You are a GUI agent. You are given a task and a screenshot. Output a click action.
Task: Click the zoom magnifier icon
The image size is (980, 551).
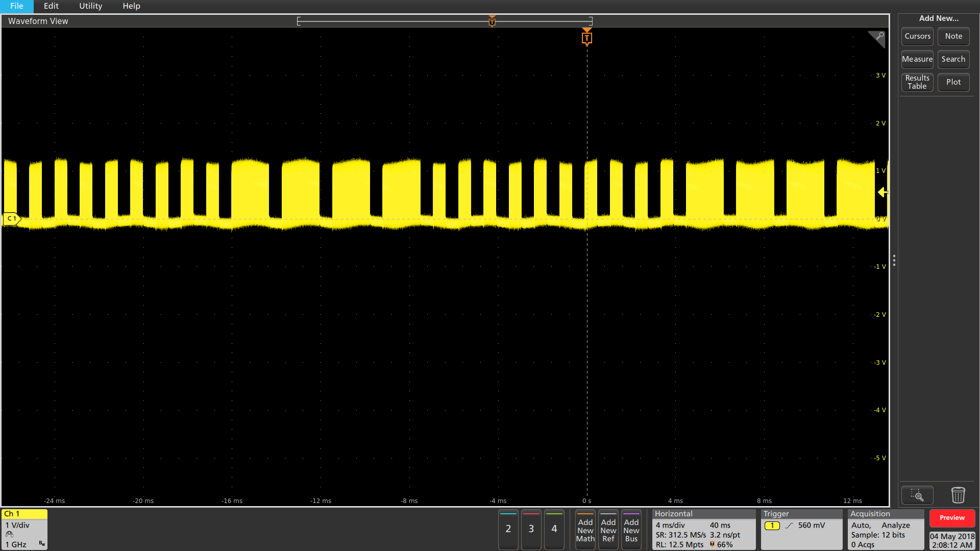917,495
